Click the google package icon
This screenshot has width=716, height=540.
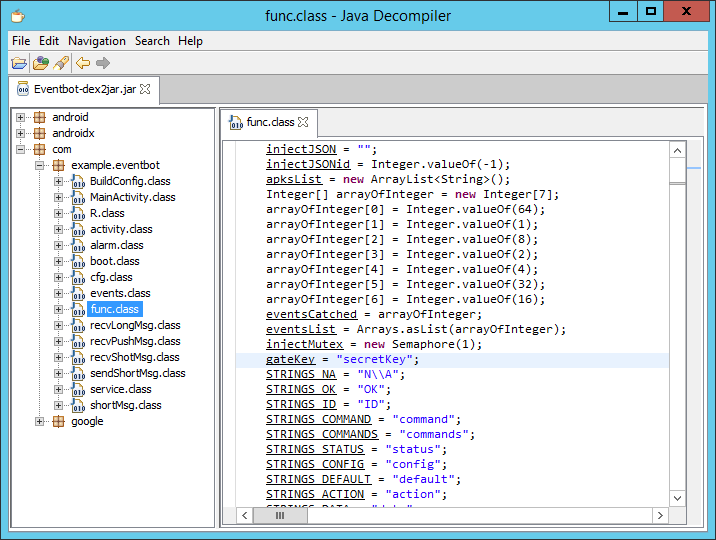pyautogui.click(x=58, y=421)
